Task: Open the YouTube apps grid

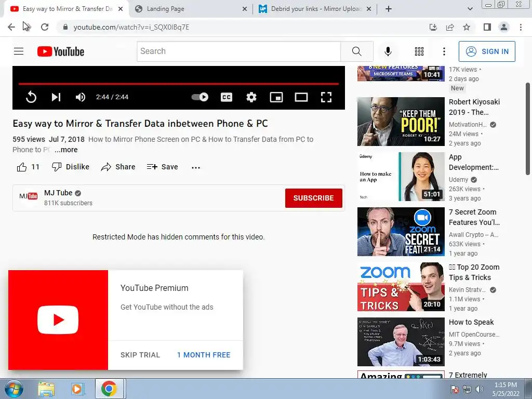Action: coord(419,51)
